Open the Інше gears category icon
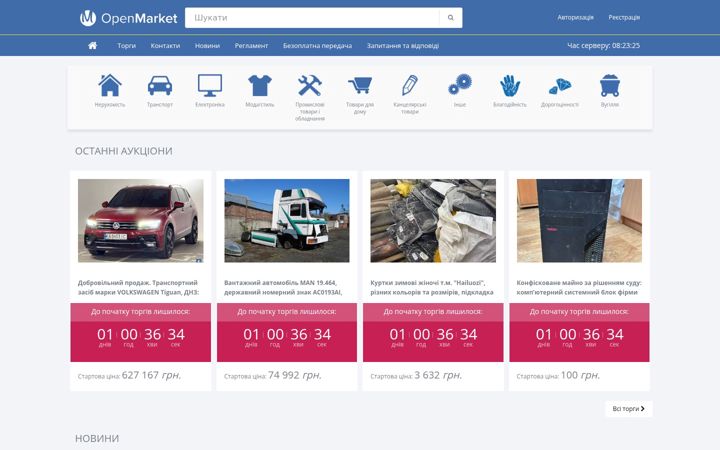 click(x=460, y=85)
